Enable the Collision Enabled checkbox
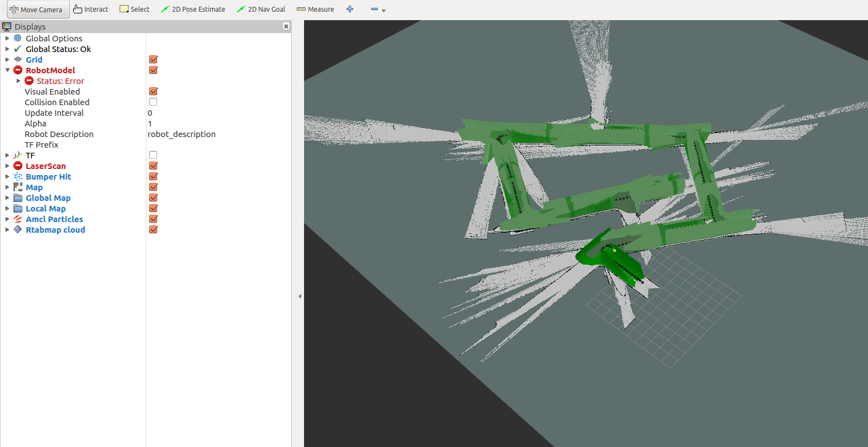 (153, 102)
